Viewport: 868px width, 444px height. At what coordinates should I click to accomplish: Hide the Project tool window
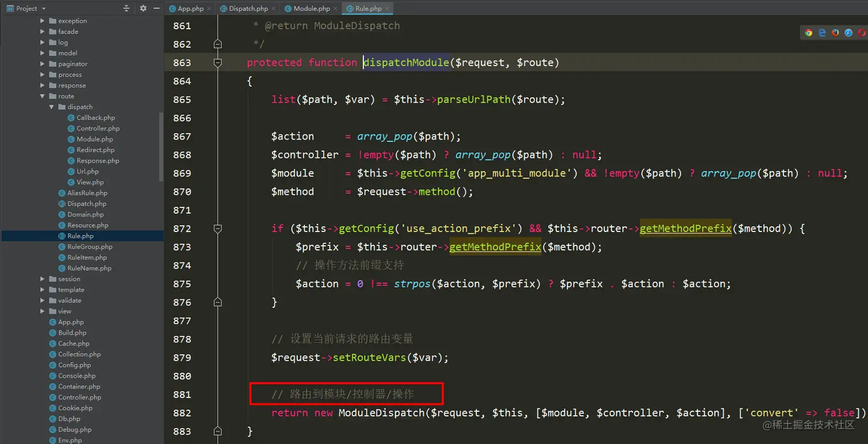pos(156,9)
